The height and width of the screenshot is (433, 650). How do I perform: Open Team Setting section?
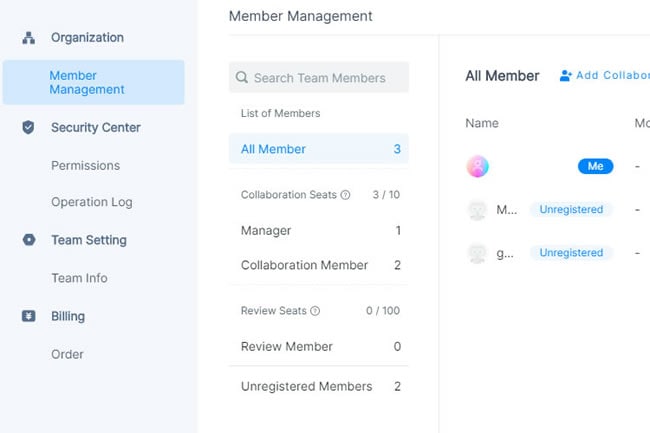pos(89,240)
